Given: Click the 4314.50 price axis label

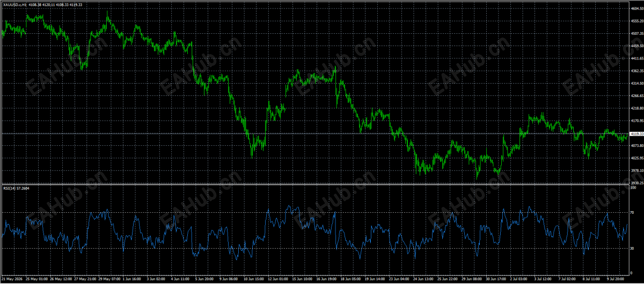Looking at the screenshot, I should pyautogui.click(x=637, y=84).
